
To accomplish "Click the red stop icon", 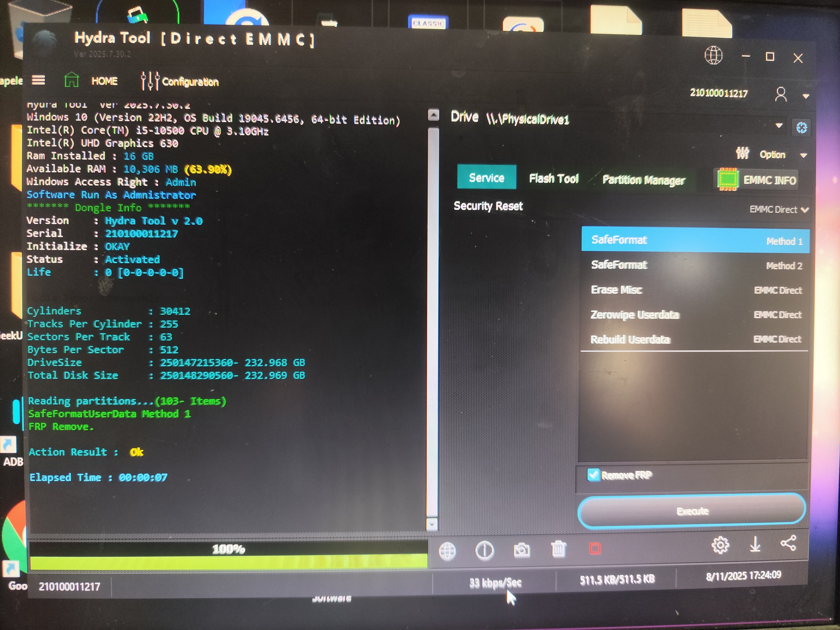I will click(595, 548).
